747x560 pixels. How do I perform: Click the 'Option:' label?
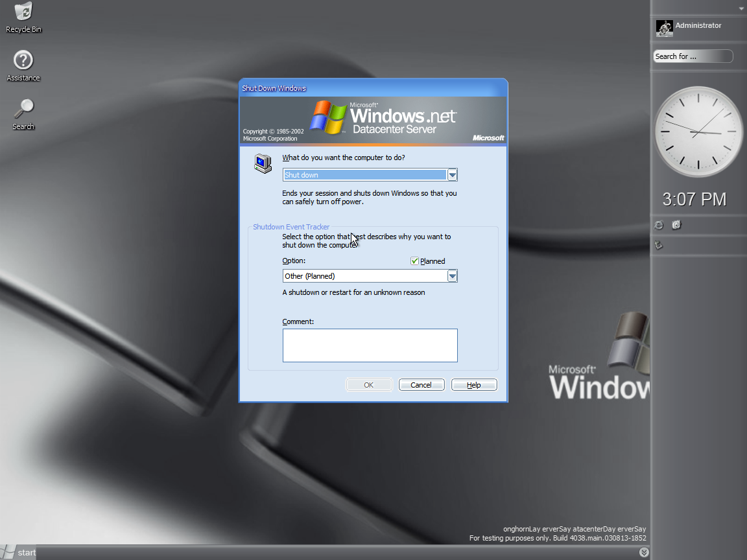click(x=294, y=261)
